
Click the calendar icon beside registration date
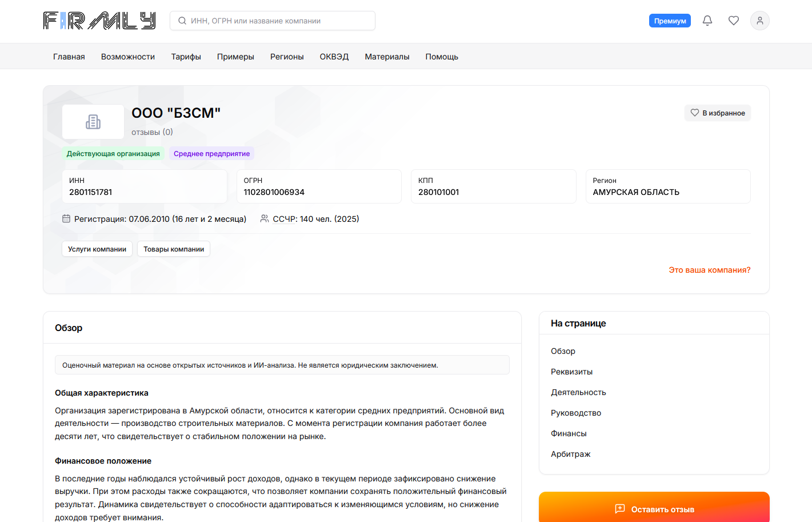[66, 218]
